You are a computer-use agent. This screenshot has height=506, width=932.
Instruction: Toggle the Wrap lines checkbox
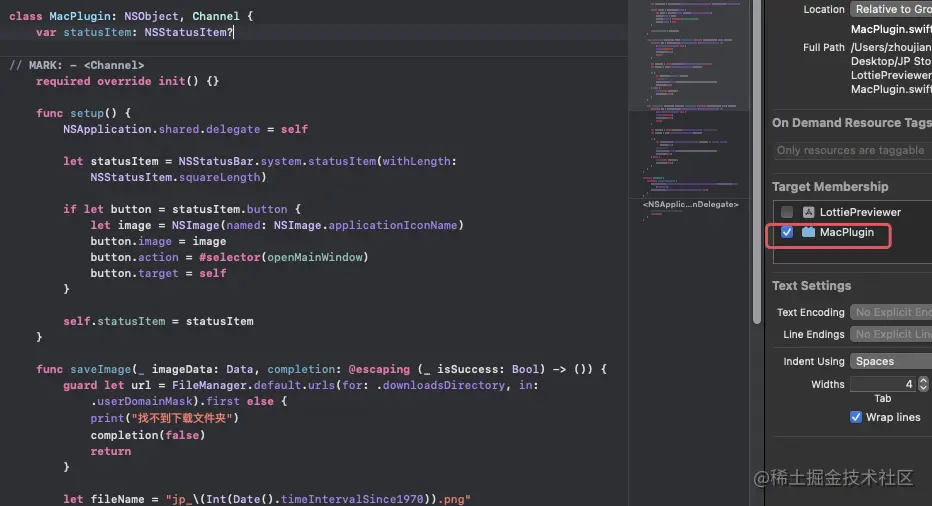(x=856, y=417)
